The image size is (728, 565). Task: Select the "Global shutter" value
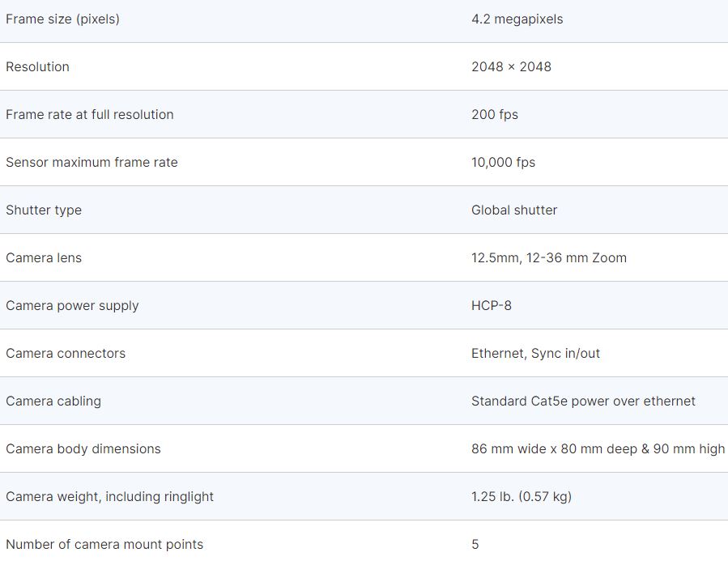514,210
